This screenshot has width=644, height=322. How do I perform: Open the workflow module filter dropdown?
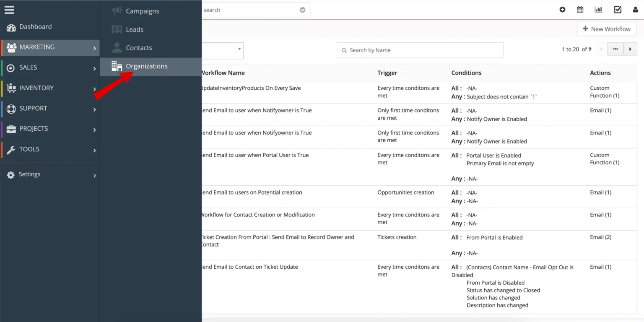pyautogui.click(x=222, y=50)
